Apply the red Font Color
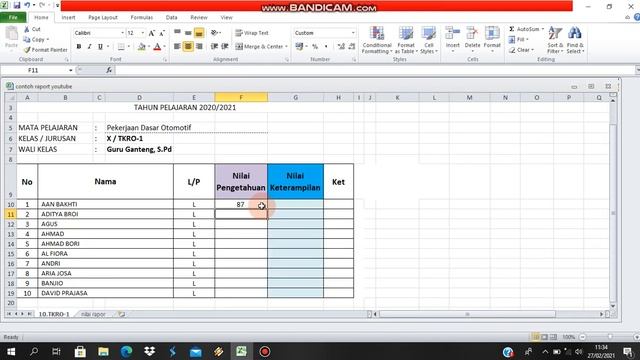This screenshot has width=640, height=360. (157, 47)
